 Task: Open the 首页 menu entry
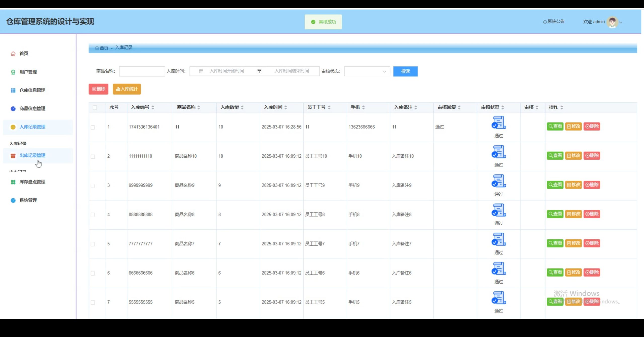(23, 53)
